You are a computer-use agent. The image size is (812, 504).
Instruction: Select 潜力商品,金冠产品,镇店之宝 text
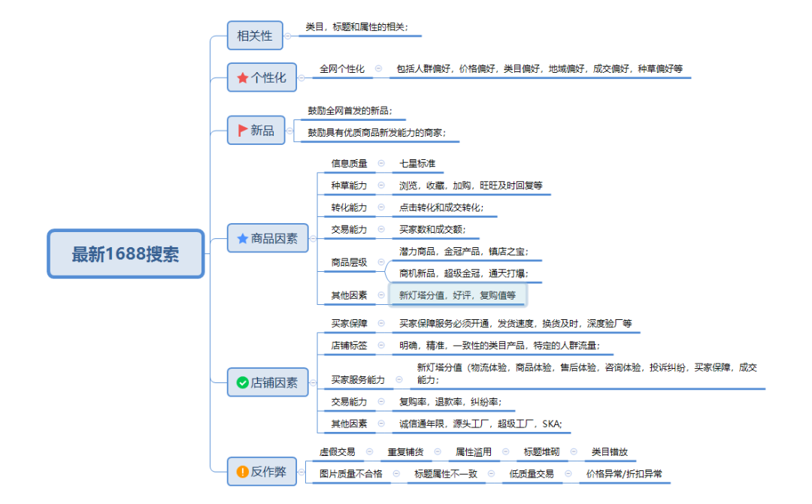click(x=463, y=252)
